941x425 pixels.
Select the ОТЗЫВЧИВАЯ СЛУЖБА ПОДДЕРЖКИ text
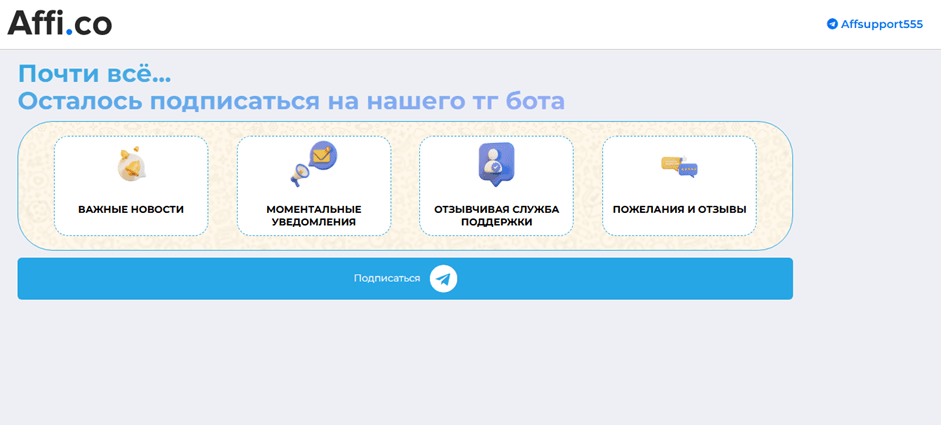click(x=496, y=216)
